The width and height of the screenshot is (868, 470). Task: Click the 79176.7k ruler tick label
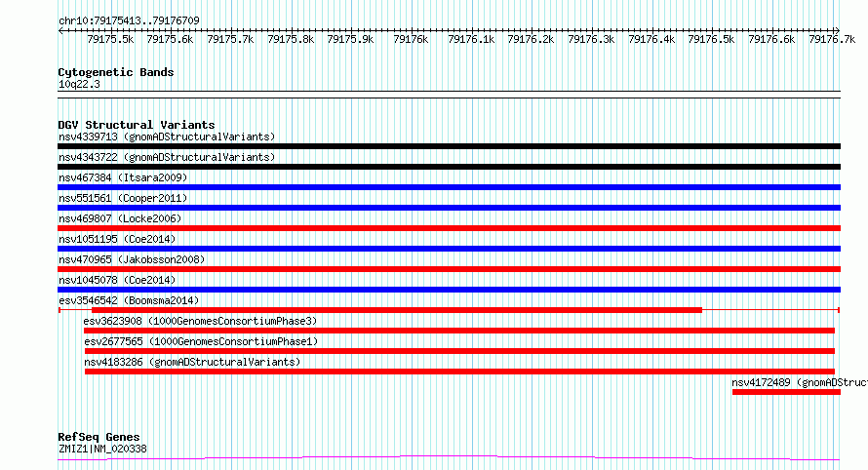(x=832, y=39)
